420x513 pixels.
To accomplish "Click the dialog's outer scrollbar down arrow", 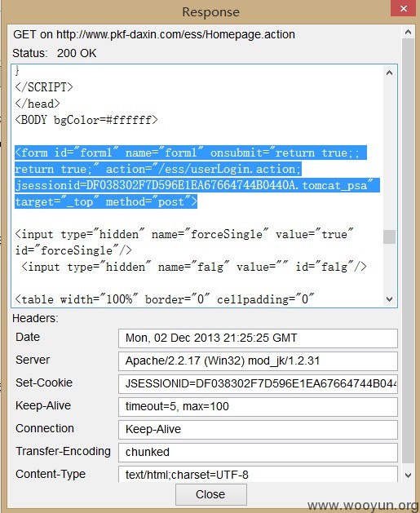I will pos(408,475).
